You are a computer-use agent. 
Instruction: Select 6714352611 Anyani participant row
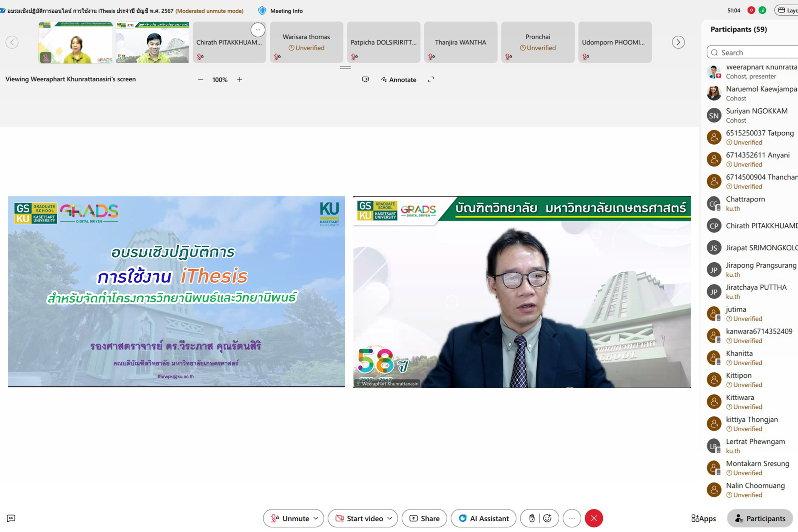point(752,160)
